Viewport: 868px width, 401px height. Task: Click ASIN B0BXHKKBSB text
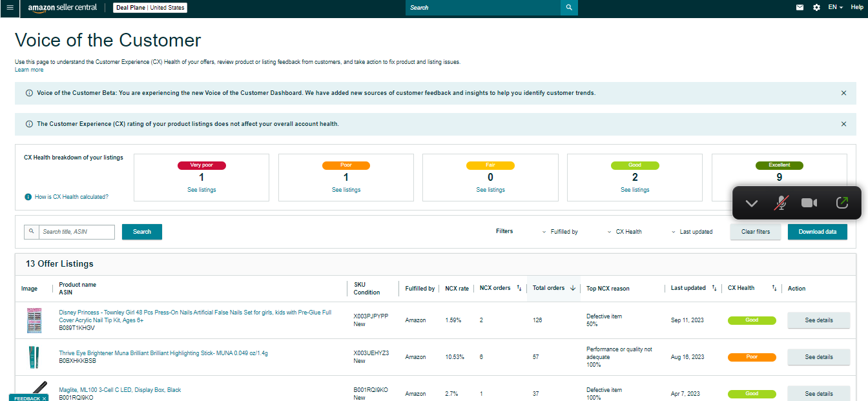(77, 361)
